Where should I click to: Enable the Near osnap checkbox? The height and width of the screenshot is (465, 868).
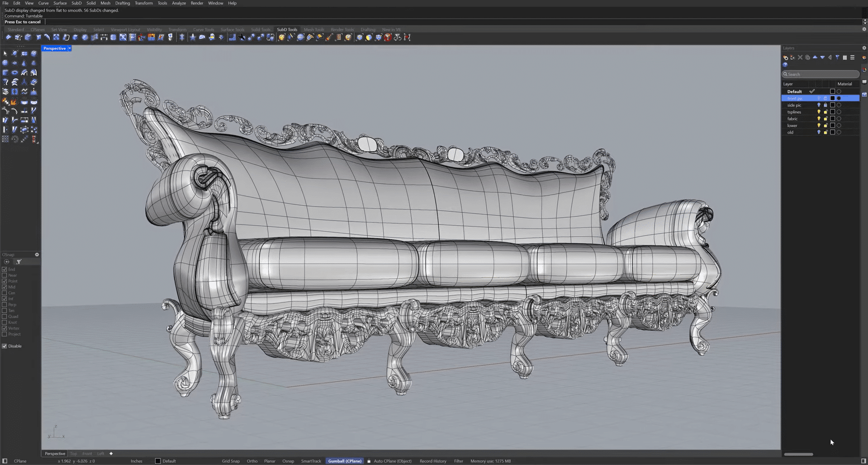tap(5, 275)
